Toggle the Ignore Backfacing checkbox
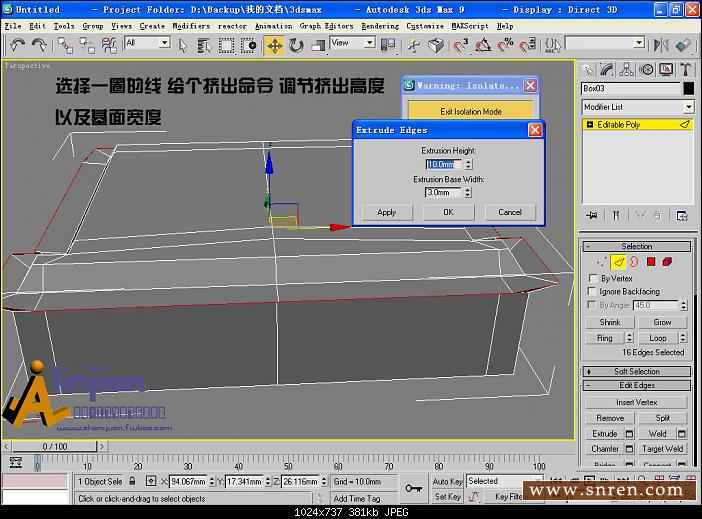The width and height of the screenshot is (702, 519). (x=593, y=292)
